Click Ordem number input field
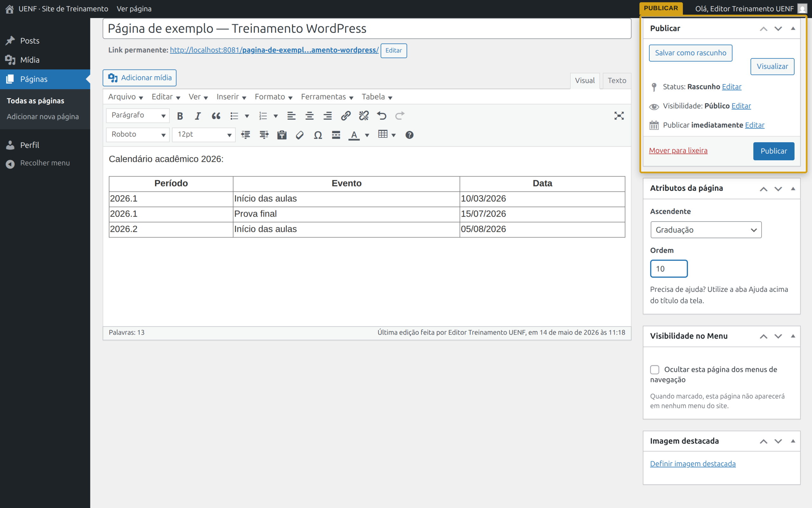The height and width of the screenshot is (508, 812). click(x=669, y=269)
